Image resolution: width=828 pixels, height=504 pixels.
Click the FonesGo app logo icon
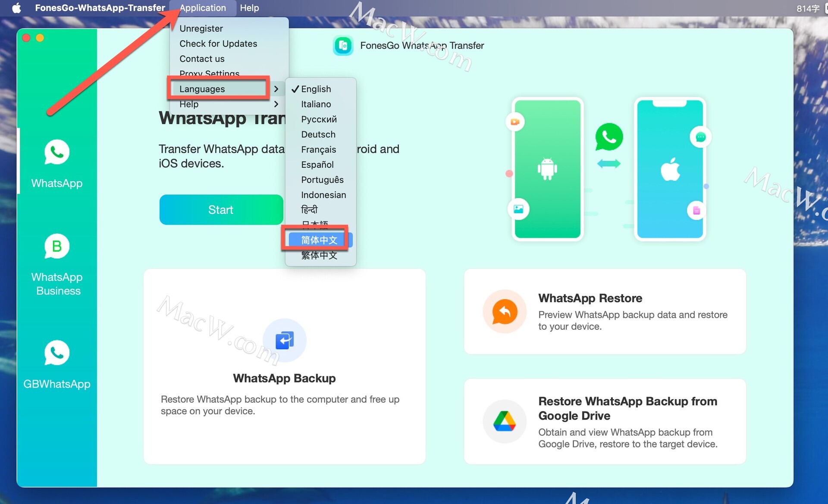click(x=343, y=45)
